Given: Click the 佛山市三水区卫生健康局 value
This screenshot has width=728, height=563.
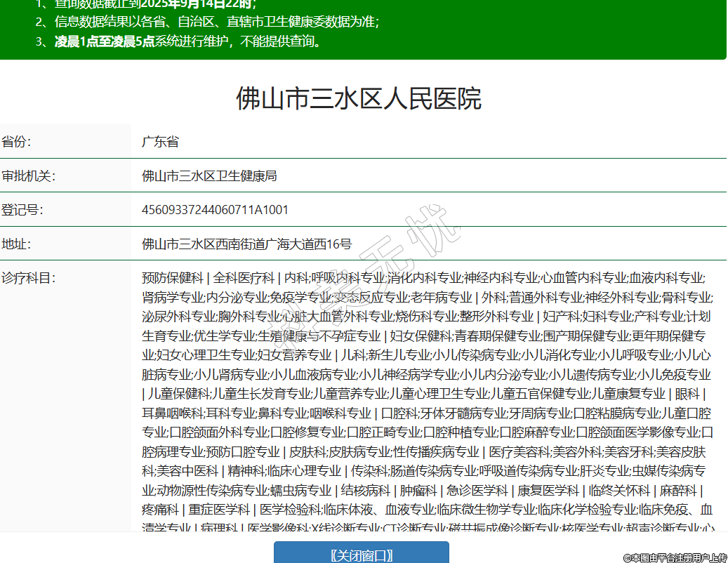Looking at the screenshot, I should pos(209,175).
